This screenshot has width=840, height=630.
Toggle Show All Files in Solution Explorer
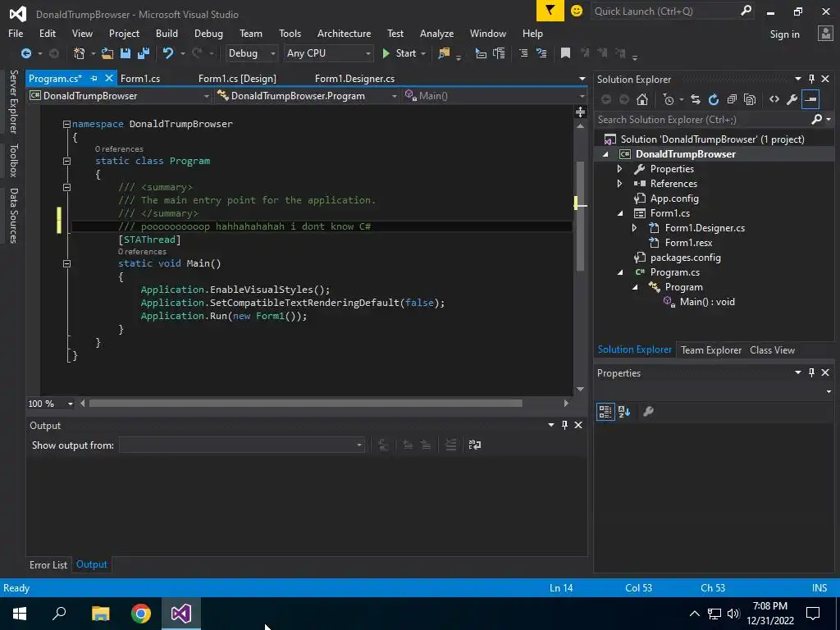(x=750, y=99)
